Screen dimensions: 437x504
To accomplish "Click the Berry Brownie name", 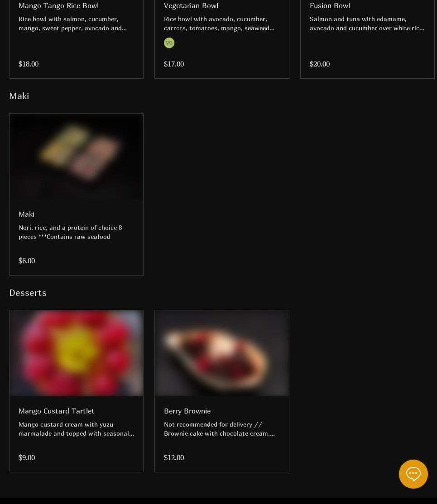I will [187, 411].
